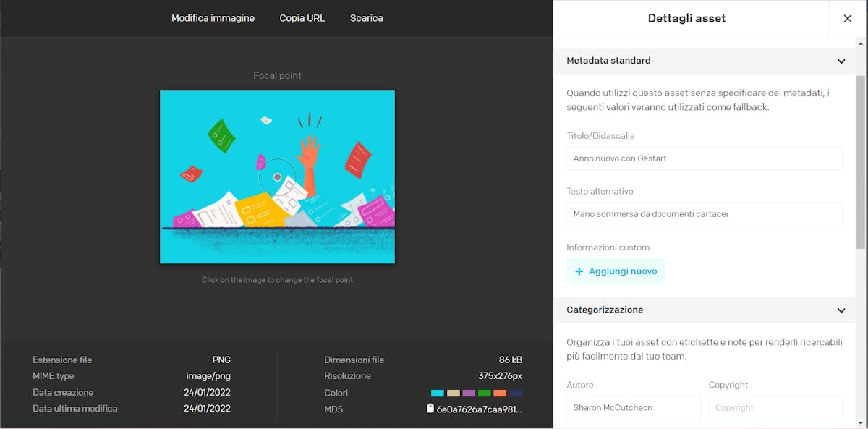Viewport: 868px width, 429px height.
Task: Click the Metadata standard heading text
Action: pos(608,61)
